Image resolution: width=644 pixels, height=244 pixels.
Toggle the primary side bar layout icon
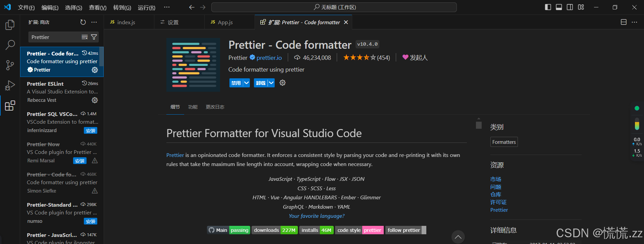(x=548, y=7)
